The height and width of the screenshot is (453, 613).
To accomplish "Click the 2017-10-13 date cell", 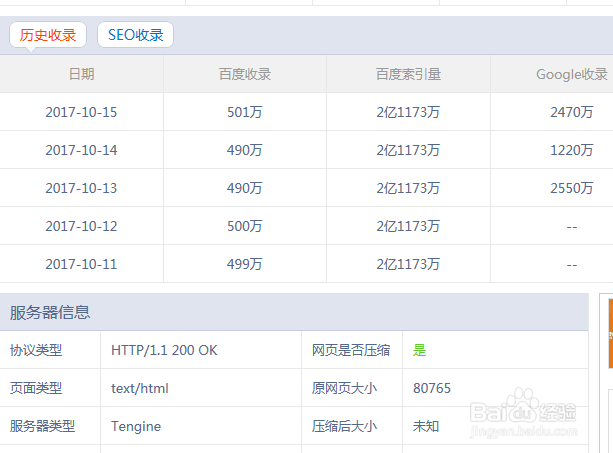I will coord(81,188).
